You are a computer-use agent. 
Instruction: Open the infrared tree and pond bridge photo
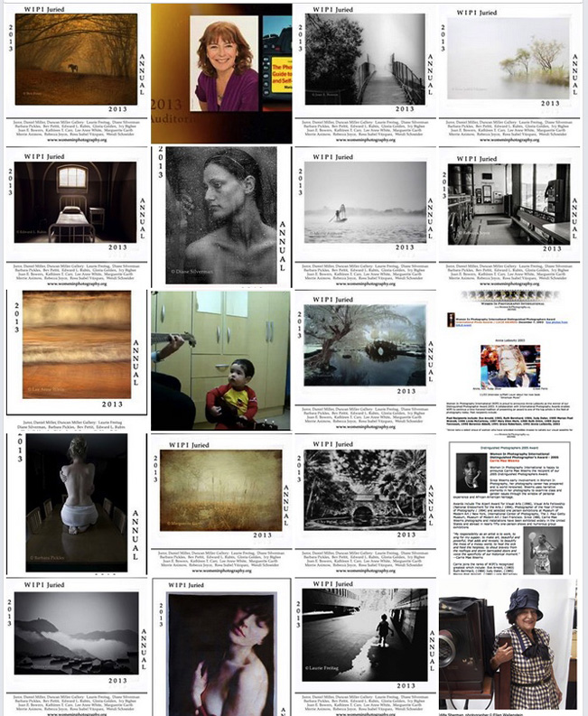[x=365, y=360]
